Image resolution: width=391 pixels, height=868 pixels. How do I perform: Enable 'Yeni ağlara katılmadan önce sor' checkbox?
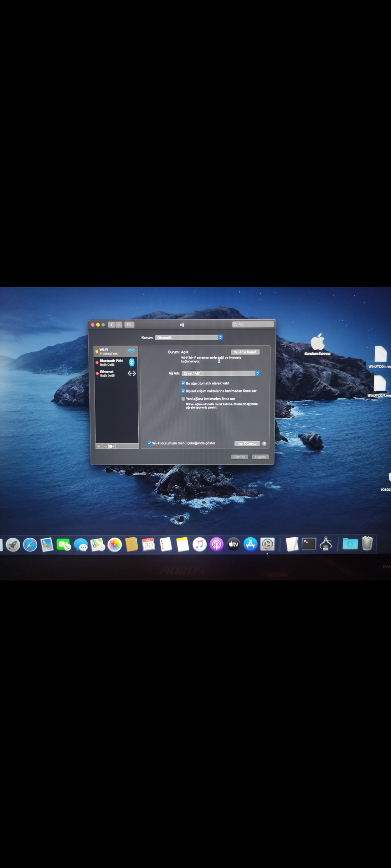183,399
